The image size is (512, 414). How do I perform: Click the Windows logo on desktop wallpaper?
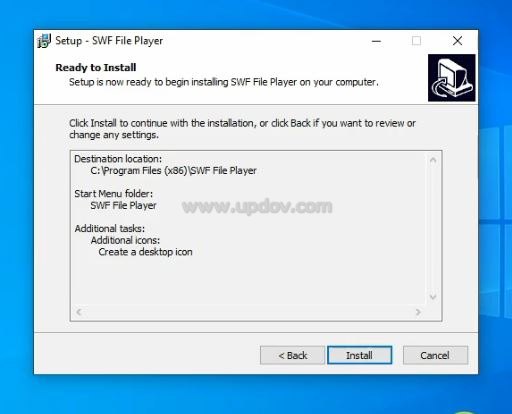pyautogui.click(x=495, y=220)
